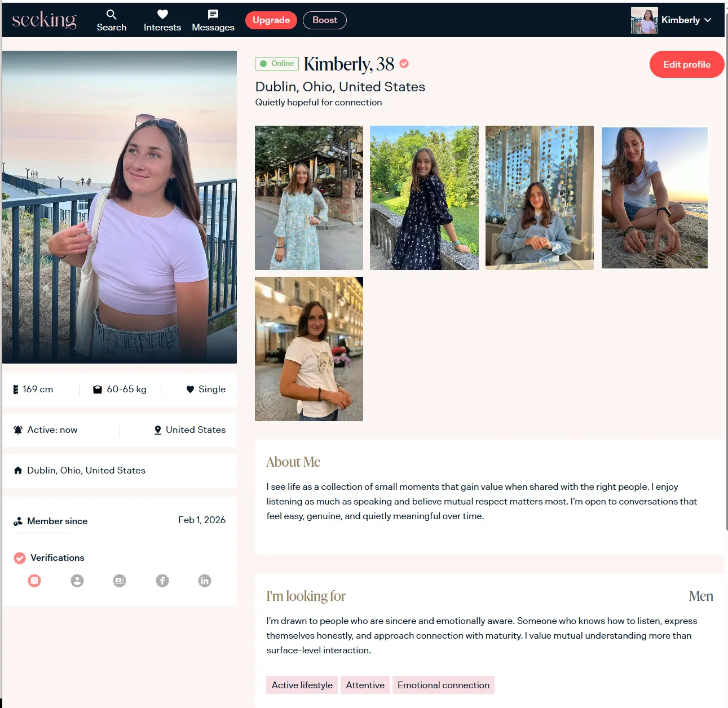The image size is (728, 708).
Task: Click the Facebook verification badge
Action: tap(162, 581)
